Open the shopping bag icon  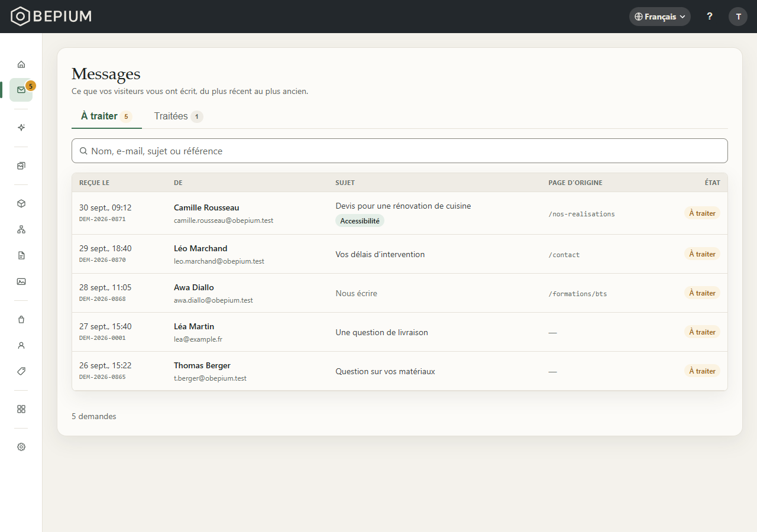21,319
